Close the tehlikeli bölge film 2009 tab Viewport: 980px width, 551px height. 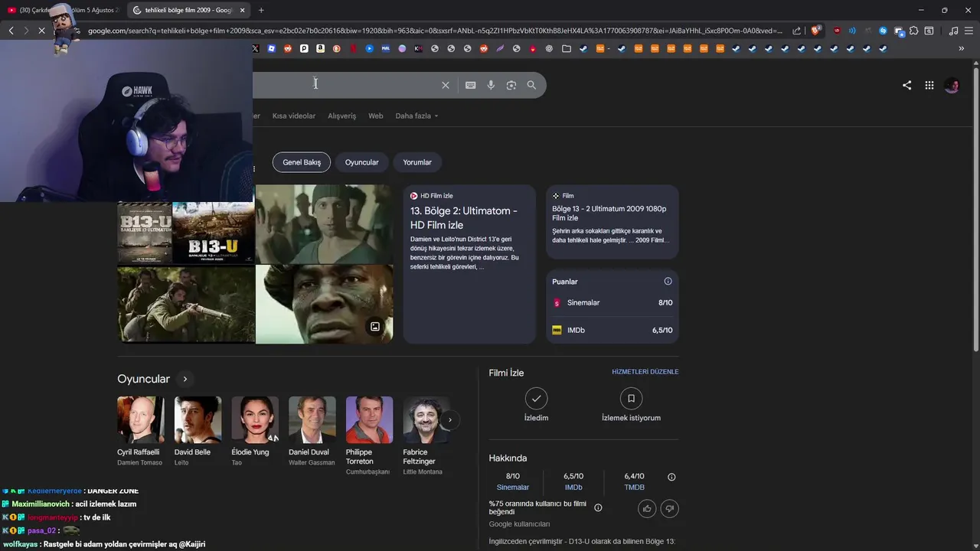[243, 10]
